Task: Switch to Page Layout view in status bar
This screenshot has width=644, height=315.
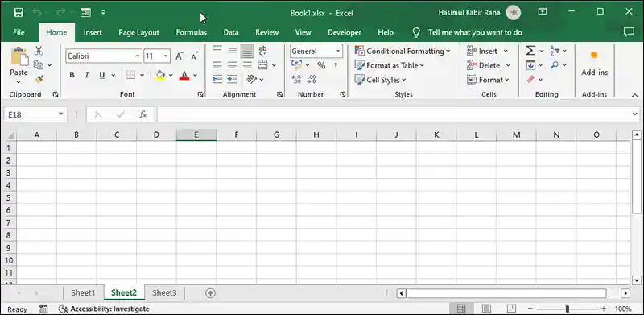Action: click(486, 309)
